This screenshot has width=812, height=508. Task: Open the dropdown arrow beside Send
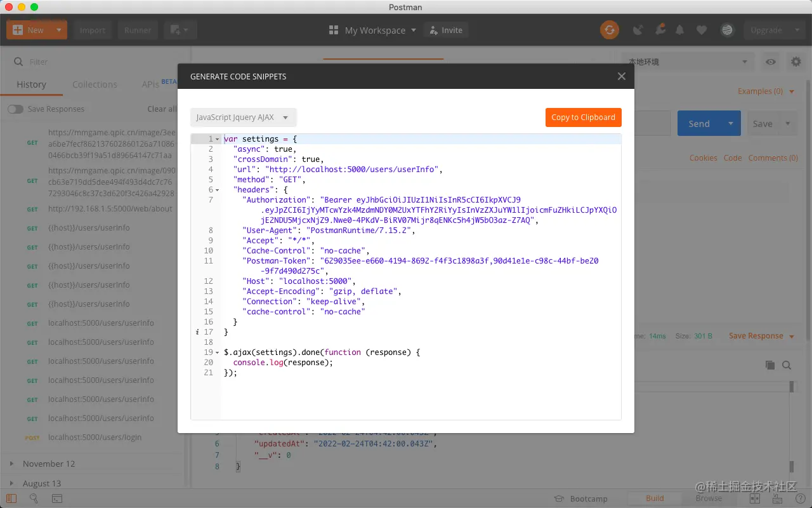(731, 124)
